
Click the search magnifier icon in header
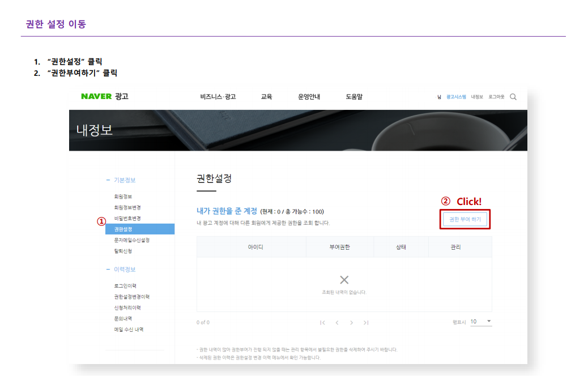click(x=513, y=97)
